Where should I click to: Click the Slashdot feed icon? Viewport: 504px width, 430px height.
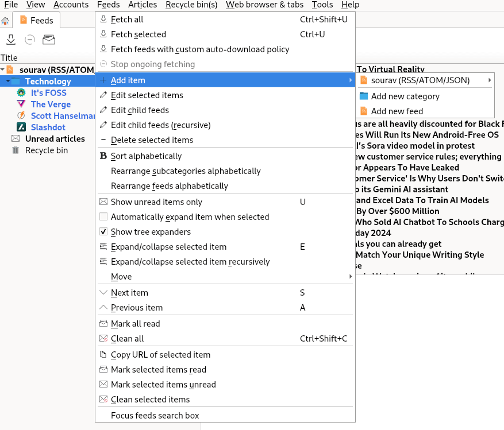coord(21,127)
